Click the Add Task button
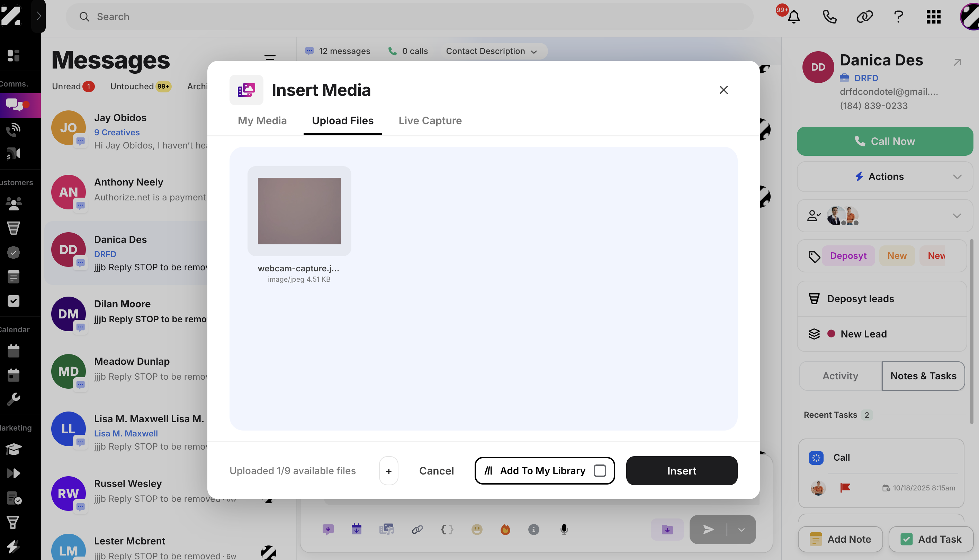 (931, 539)
